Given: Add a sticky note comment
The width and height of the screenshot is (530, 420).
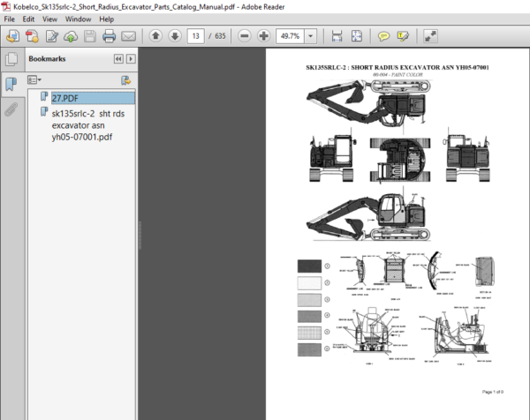Looking at the screenshot, I should [x=383, y=36].
